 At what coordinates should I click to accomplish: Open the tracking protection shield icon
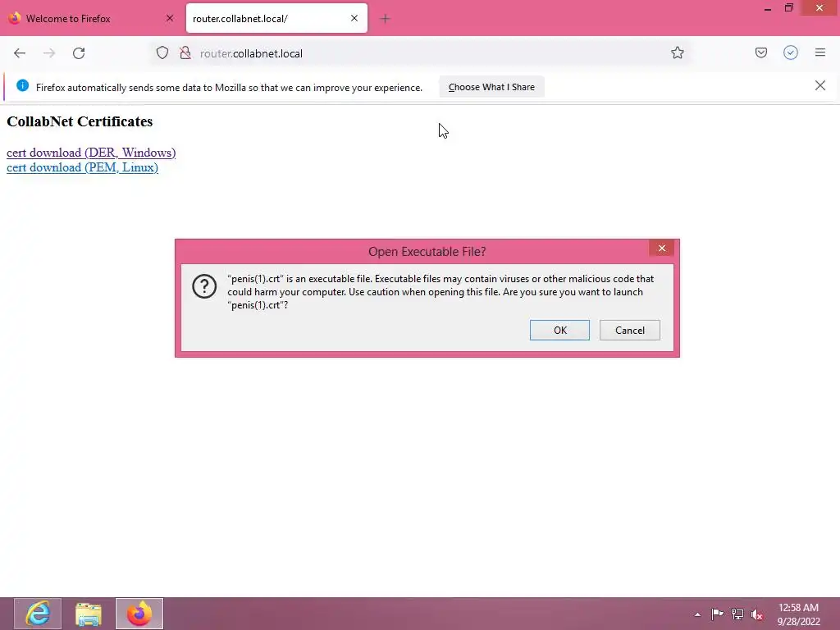(x=162, y=52)
